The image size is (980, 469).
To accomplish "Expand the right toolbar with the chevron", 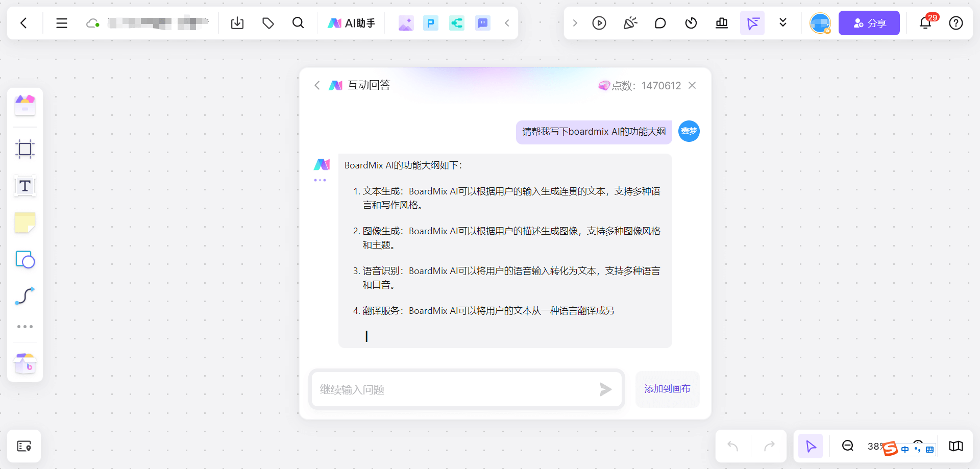I will [x=575, y=23].
